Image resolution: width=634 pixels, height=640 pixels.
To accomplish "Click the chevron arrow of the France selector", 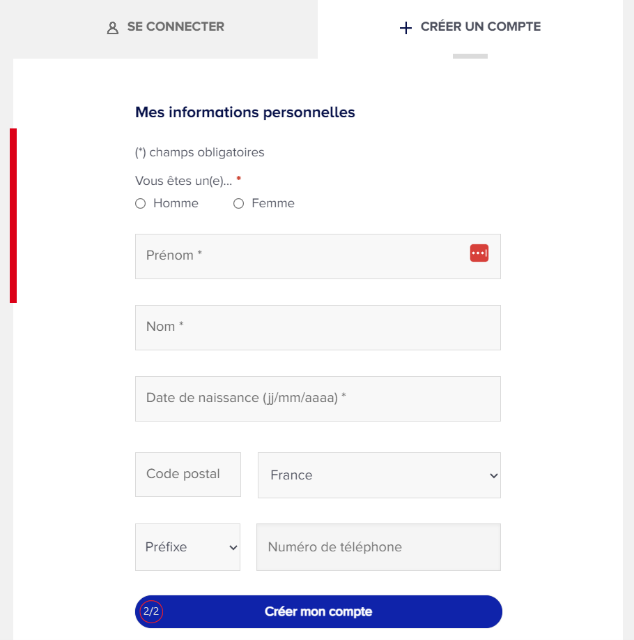I will 494,476.
